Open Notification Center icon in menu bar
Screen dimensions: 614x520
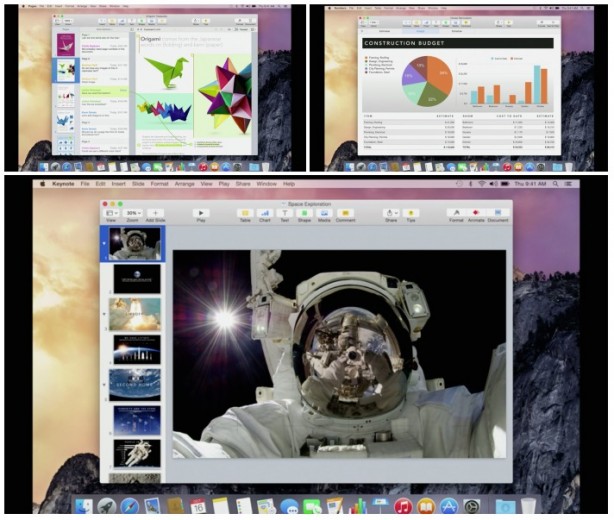568,184
